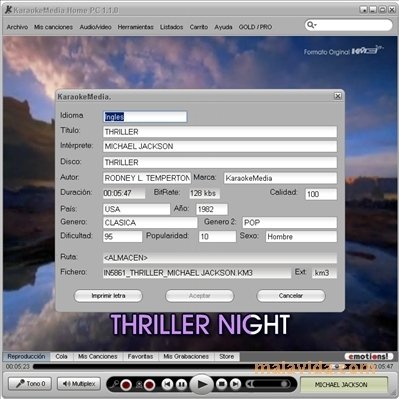Click the BitRate value 128 kbs

205,193
